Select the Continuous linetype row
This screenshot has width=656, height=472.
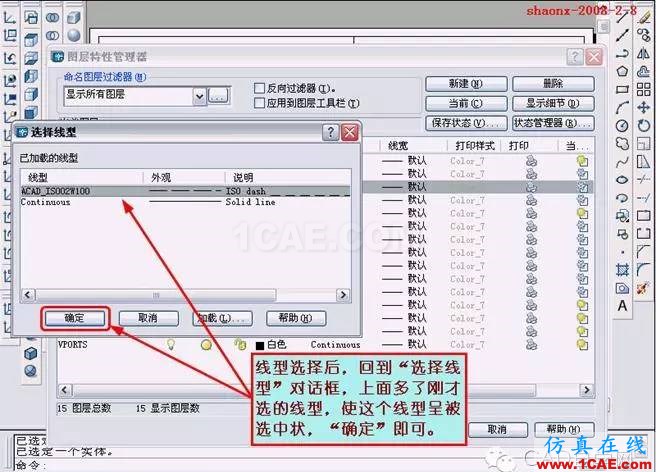[185, 202]
